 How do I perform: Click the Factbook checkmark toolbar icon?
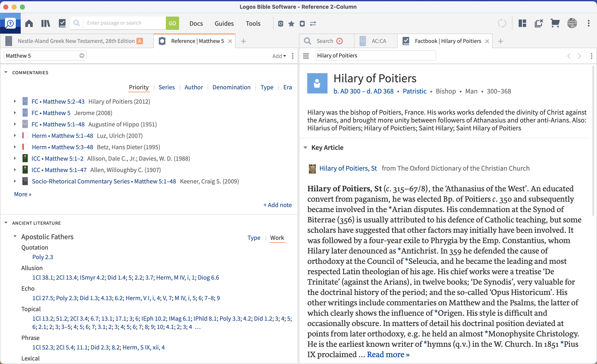click(x=62, y=23)
